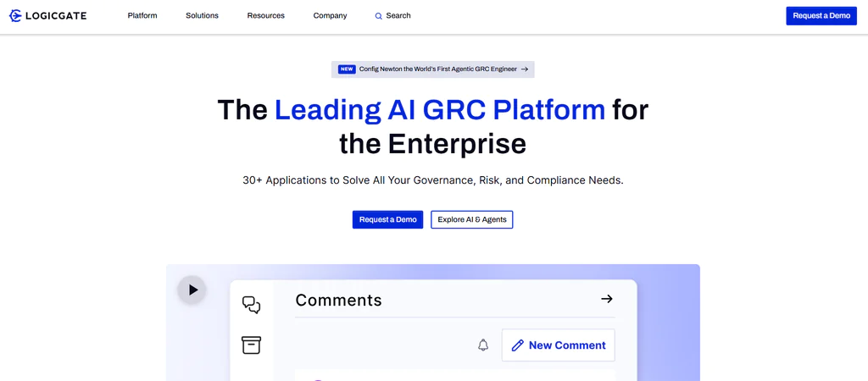Click the Comments heading text
The height and width of the screenshot is (381, 868).
[x=339, y=300]
